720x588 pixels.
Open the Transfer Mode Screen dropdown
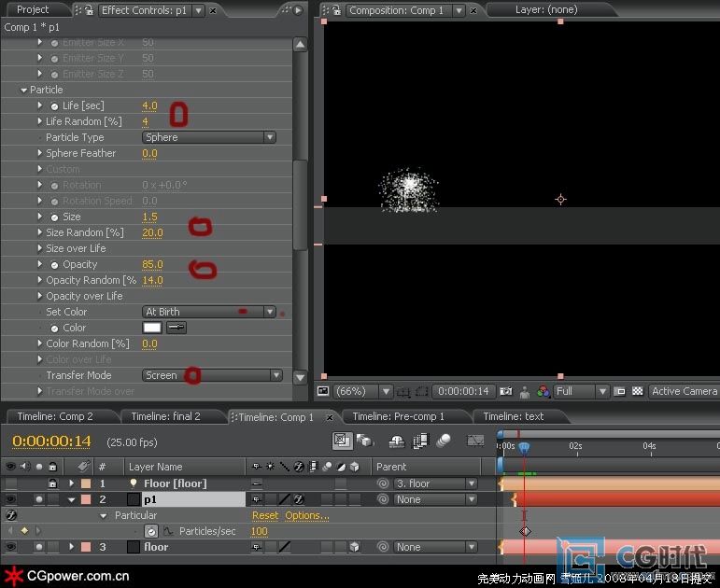click(x=212, y=375)
